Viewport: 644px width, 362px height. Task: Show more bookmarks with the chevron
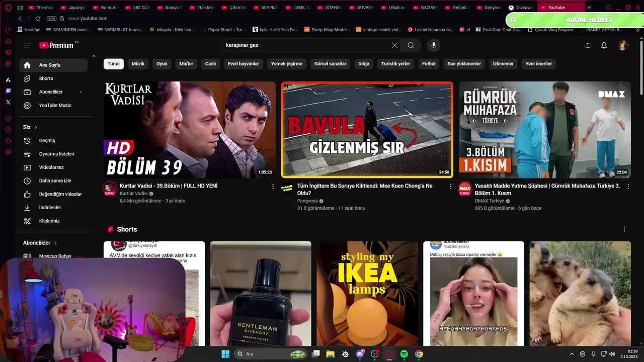click(x=638, y=30)
